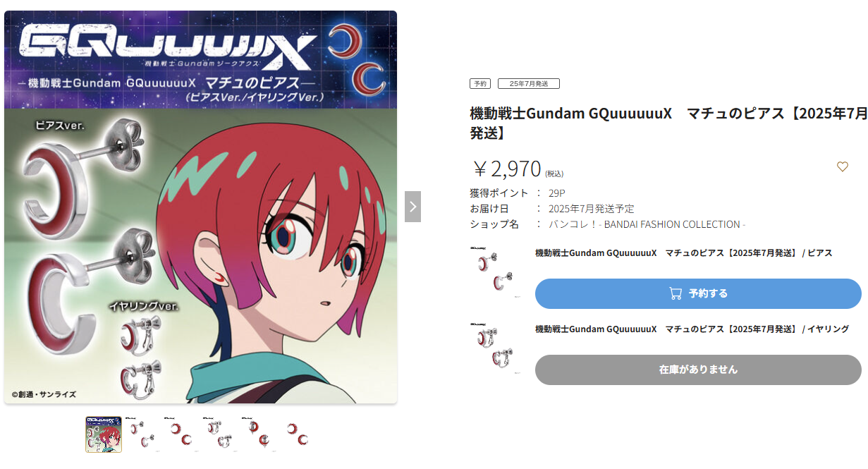This screenshot has width=868, height=469.
Task: Select first thumbnail with Machu illustration
Action: (x=104, y=434)
